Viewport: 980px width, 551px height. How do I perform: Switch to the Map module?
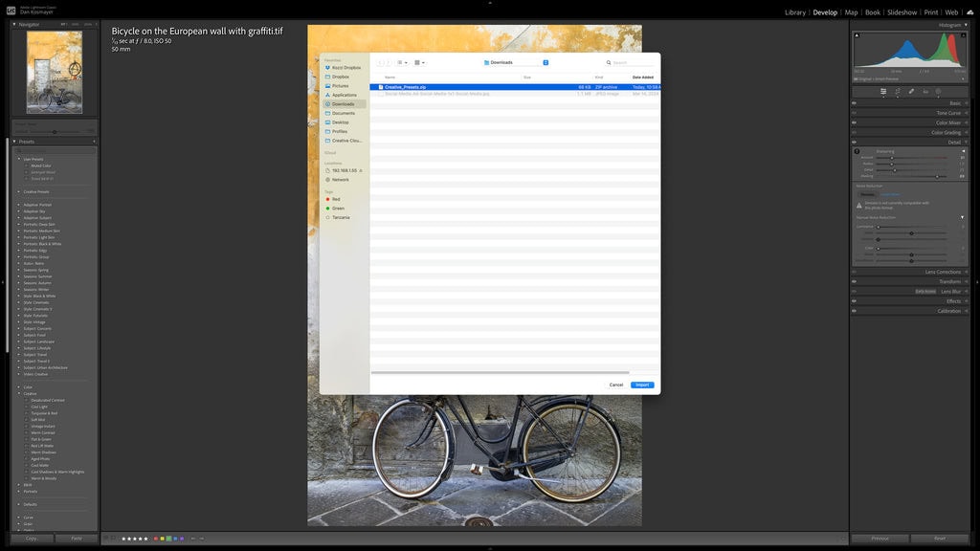tap(851, 12)
